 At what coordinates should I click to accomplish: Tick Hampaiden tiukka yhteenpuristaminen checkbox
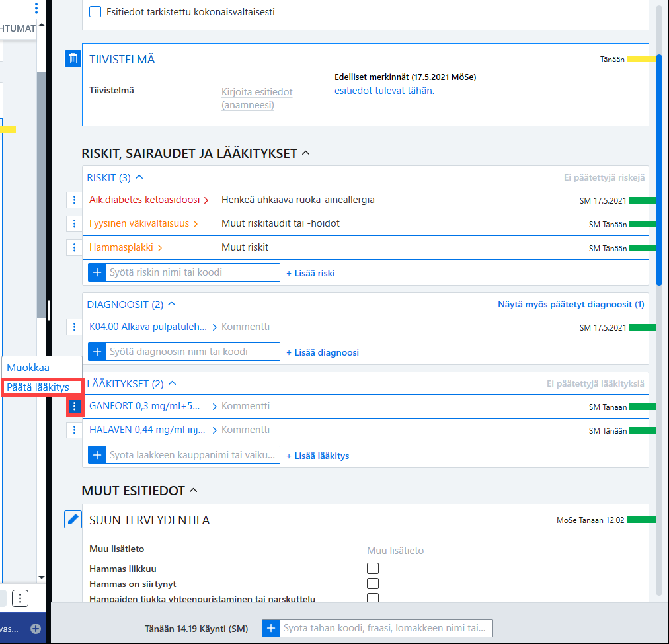pos(373,598)
